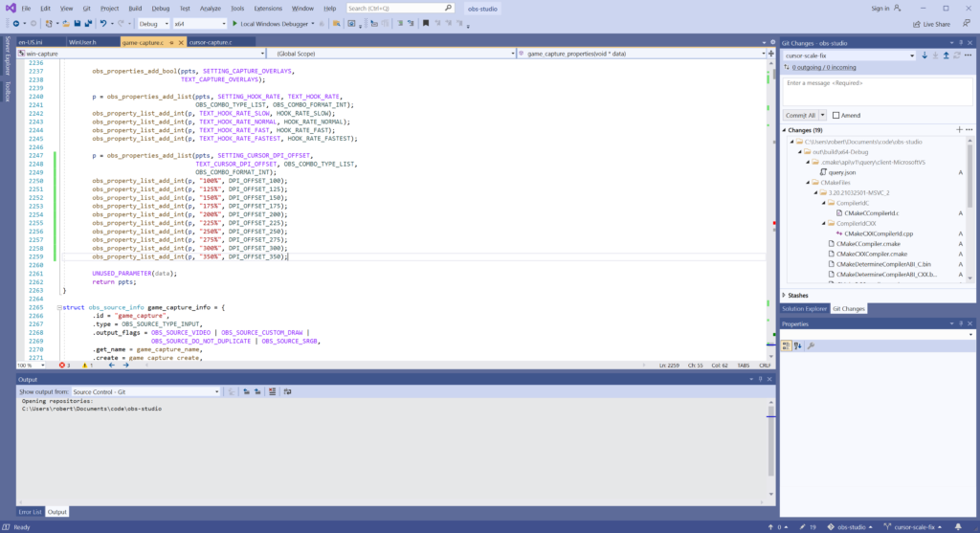
Task: Click the Push up-arrow in Git Changes
Action: click(946, 56)
